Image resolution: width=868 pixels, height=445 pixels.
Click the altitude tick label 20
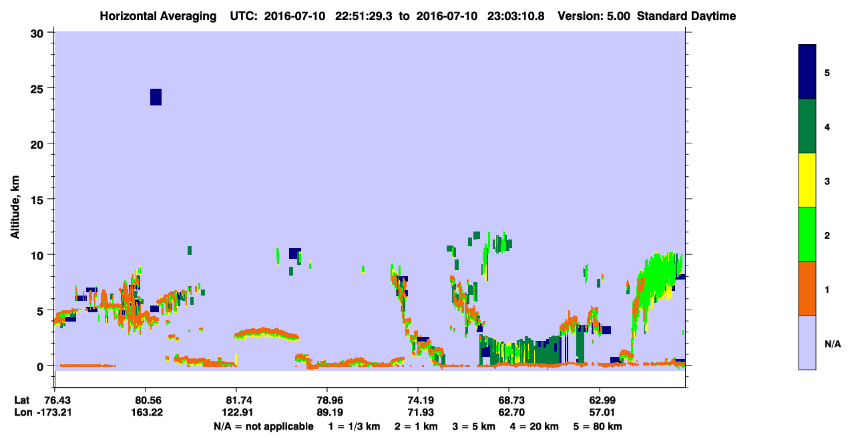click(39, 144)
